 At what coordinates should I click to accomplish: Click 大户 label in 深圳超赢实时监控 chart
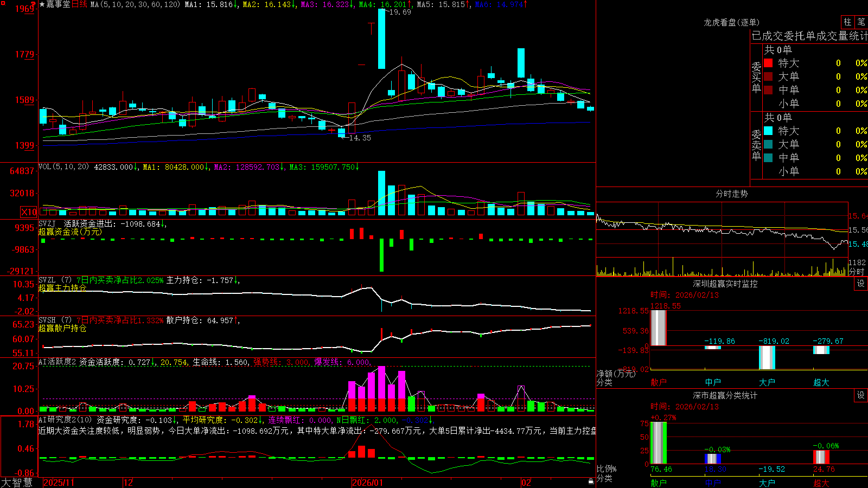pos(767,382)
